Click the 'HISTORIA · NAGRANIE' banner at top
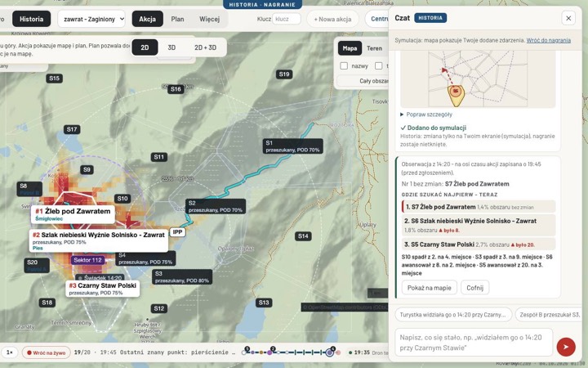This screenshot has width=588, height=368. coord(262,5)
